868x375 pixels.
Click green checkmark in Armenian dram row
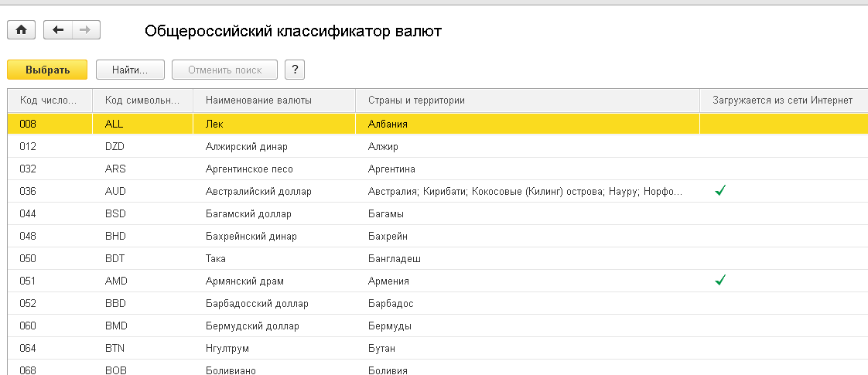coord(720,281)
